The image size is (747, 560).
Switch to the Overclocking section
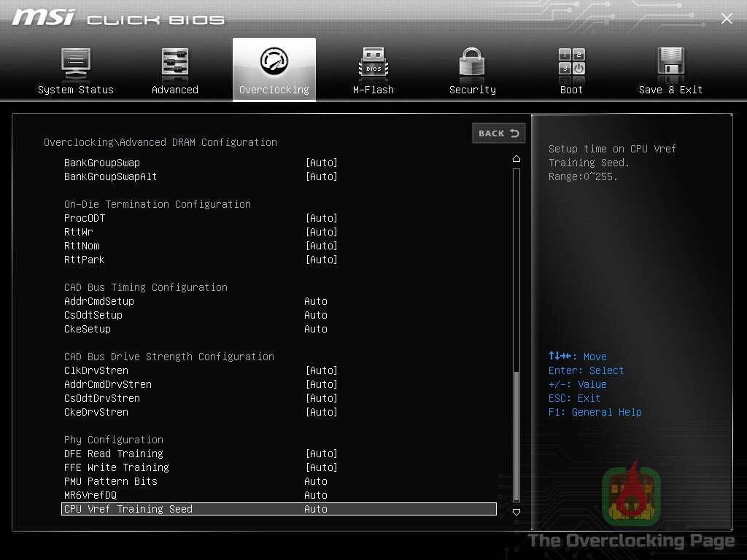(274, 69)
